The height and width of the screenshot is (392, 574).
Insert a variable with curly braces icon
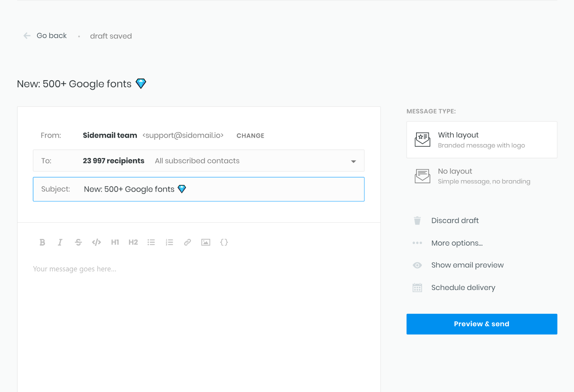point(224,242)
